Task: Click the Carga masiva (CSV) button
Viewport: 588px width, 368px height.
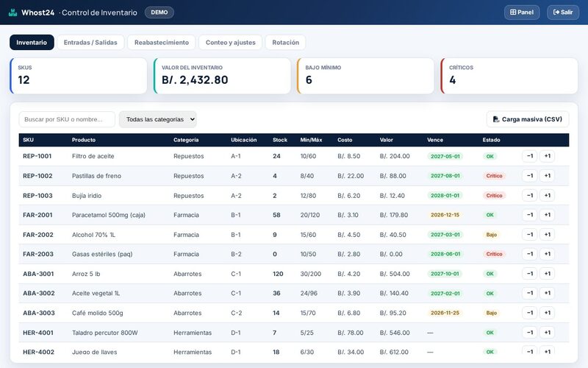Action: (528, 119)
